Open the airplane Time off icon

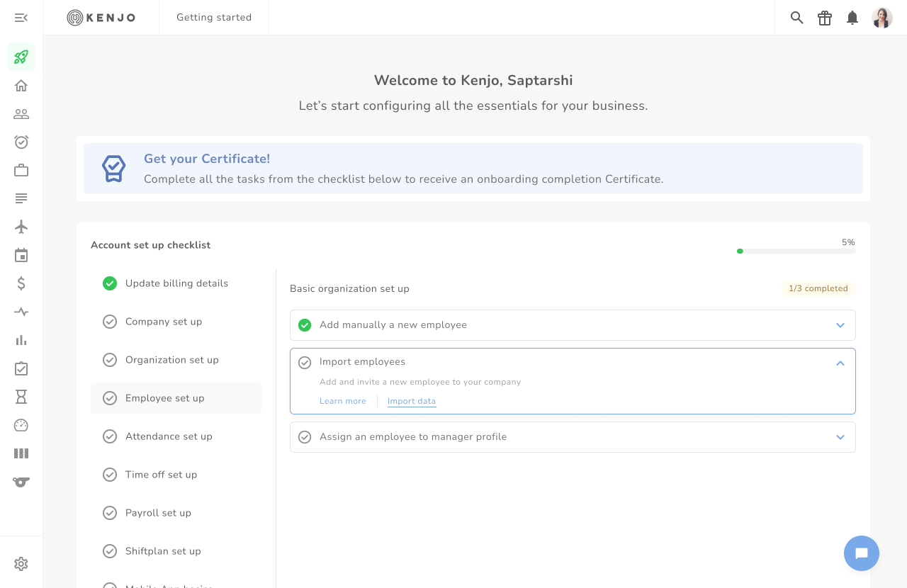21,227
